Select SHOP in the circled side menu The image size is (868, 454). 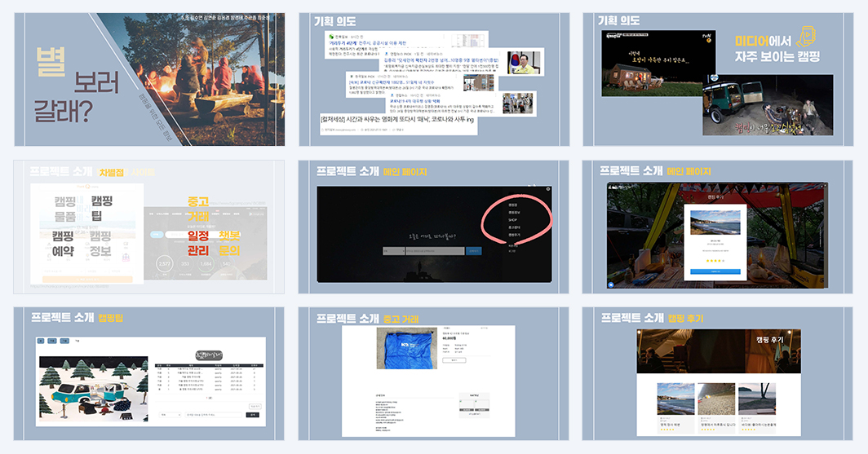click(x=512, y=220)
